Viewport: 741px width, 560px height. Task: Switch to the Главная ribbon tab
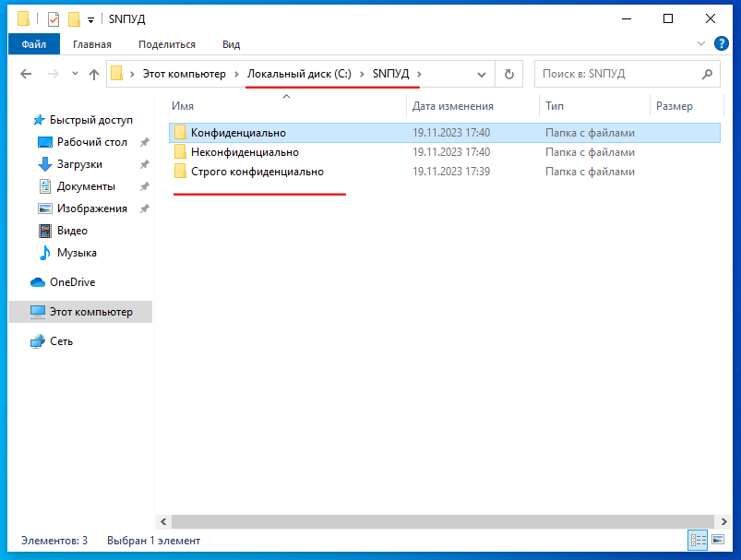92,44
